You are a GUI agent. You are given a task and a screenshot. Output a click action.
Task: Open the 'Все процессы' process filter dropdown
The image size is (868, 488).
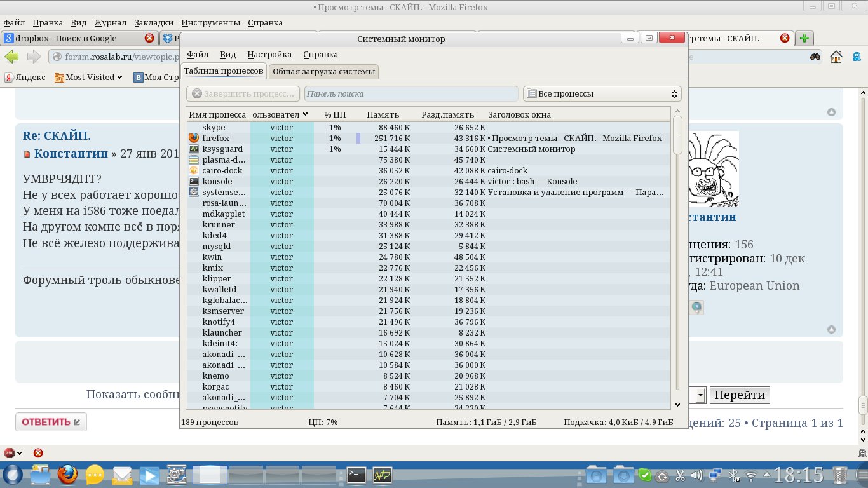602,94
